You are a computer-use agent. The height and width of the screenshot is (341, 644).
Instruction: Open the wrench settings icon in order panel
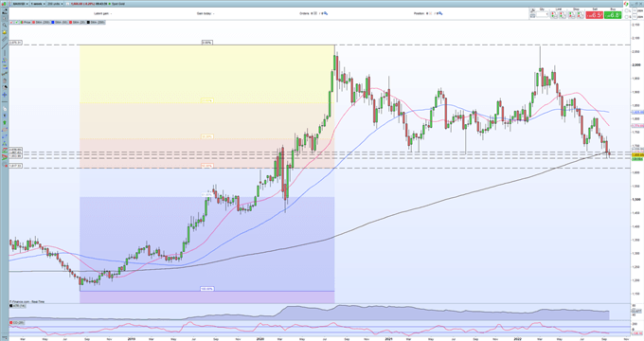pos(532,10)
